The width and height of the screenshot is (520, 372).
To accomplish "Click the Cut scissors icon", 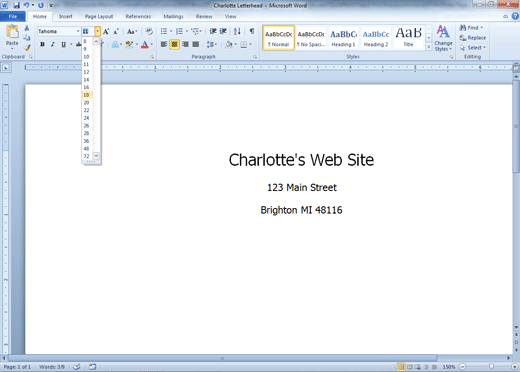I will coord(27,28).
